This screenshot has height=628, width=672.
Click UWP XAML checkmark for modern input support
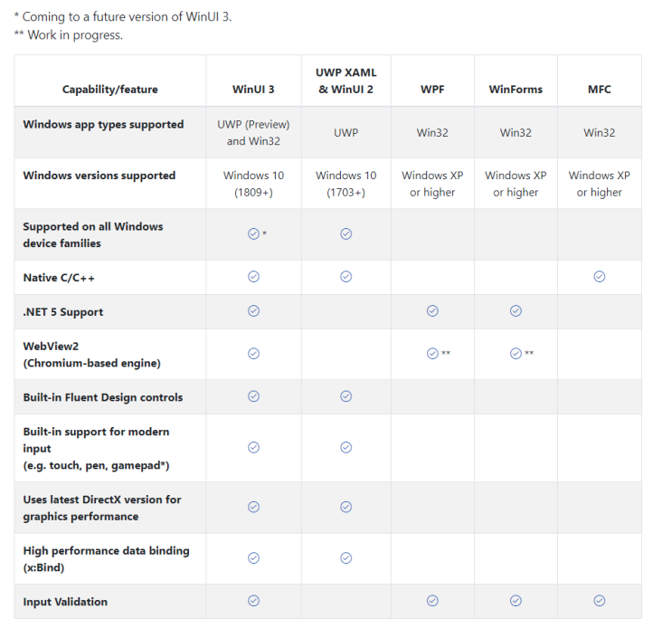[x=345, y=447]
